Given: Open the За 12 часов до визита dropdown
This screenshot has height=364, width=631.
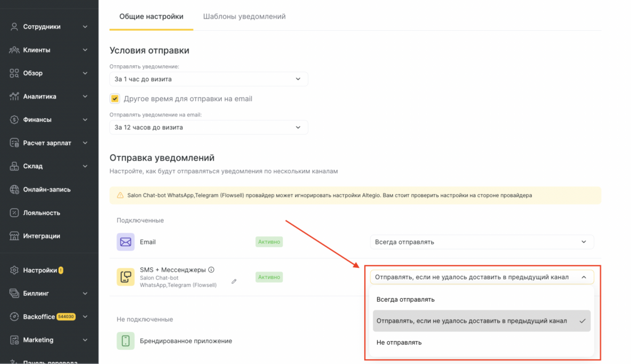Looking at the screenshot, I should [x=208, y=127].
